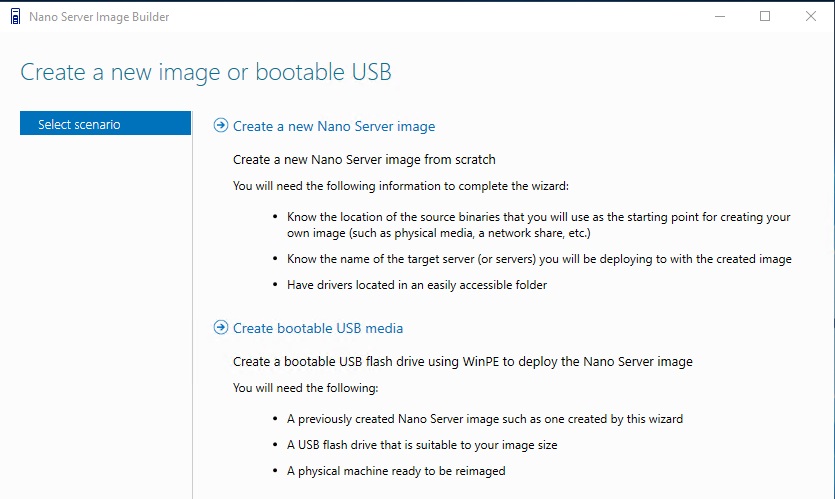Click the bullet about previously created Nano Server image
The width and height of the screenshot is (835, 499).
[485, 419]
